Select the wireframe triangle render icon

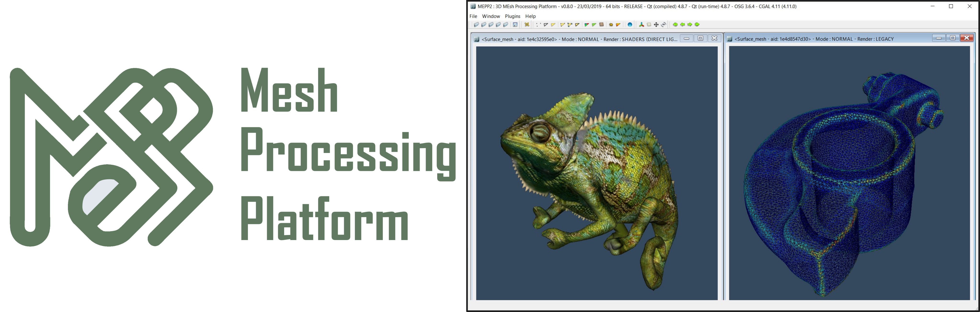coord(546,25)
